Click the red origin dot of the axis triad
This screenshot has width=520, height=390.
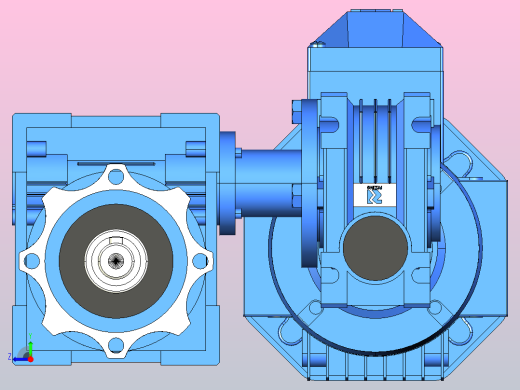31,359
